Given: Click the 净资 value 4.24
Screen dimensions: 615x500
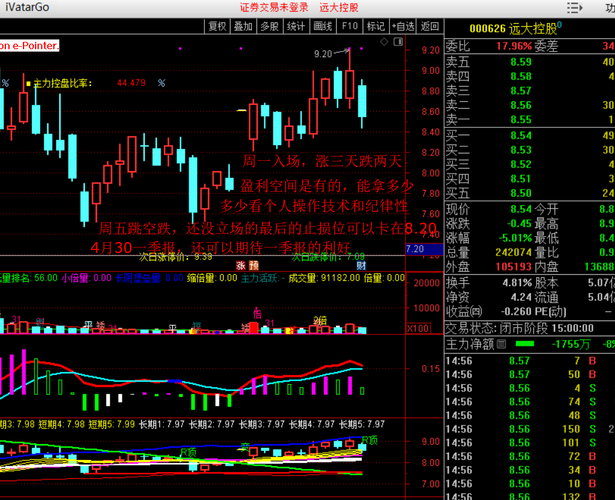Looking at the screenshot, I should point(521,297).
